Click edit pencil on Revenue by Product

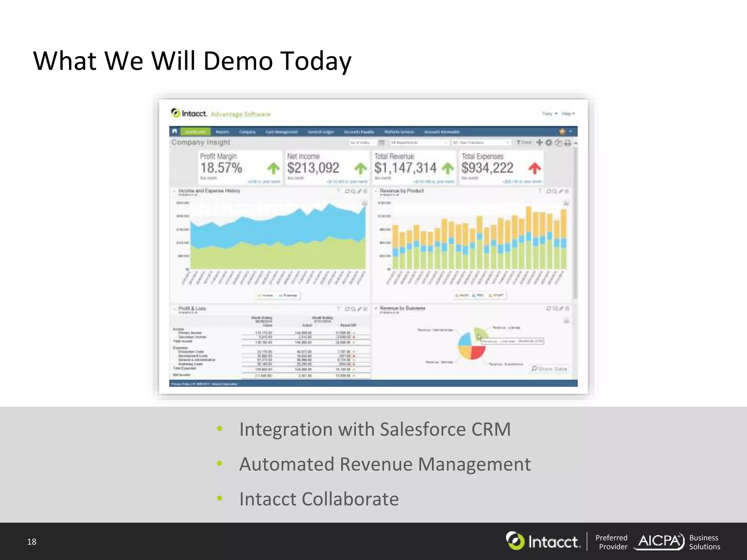(561, 191)
